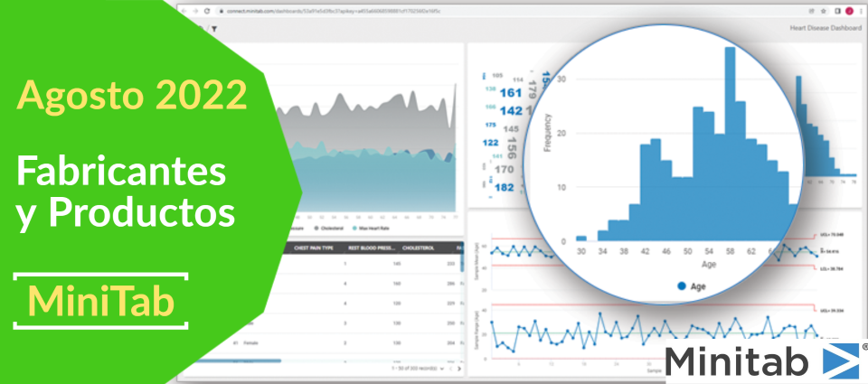Click the tallest histogram bar near age 58
Image resolution: width=868 pixels, height=384 pixels.
tap(730, 144)
